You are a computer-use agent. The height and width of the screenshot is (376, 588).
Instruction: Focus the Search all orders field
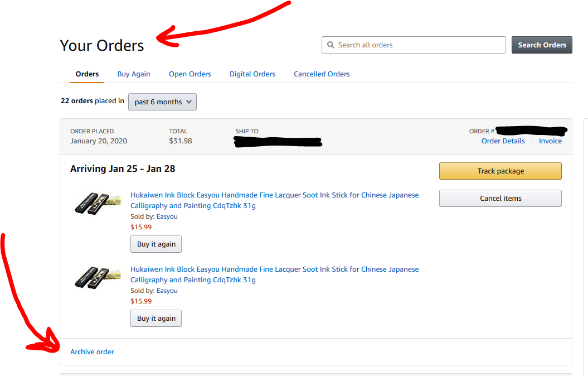point(418,45)
